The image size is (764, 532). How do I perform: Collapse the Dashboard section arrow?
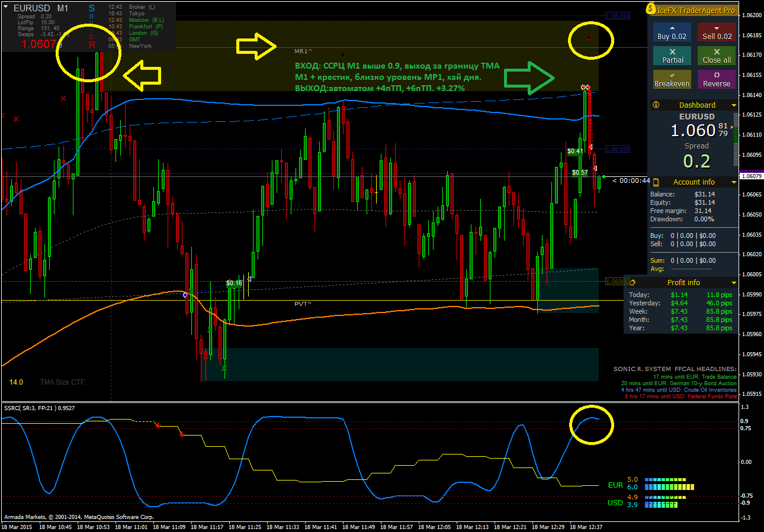pos(734,105)
